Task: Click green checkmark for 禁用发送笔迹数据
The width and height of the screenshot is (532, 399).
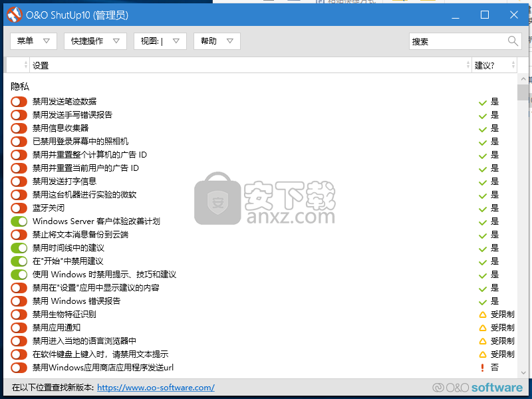Action: tap(483, 102)
